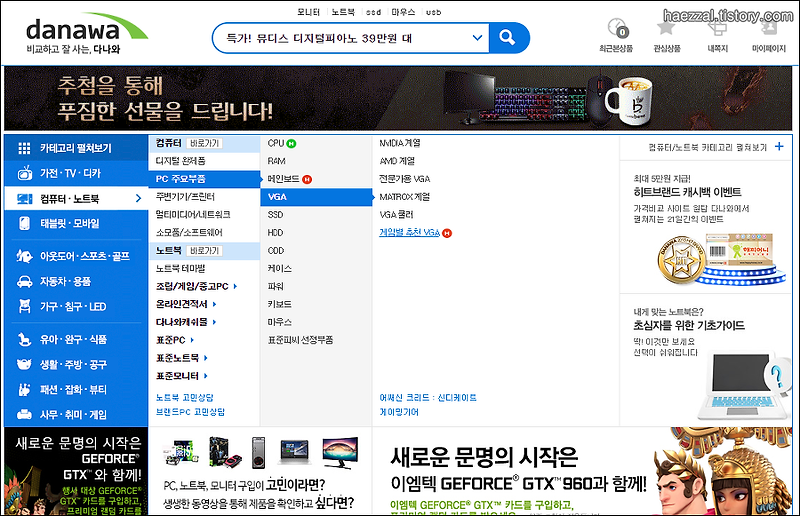Click 노트북 바로가기 button

click(x=204, y=251)
